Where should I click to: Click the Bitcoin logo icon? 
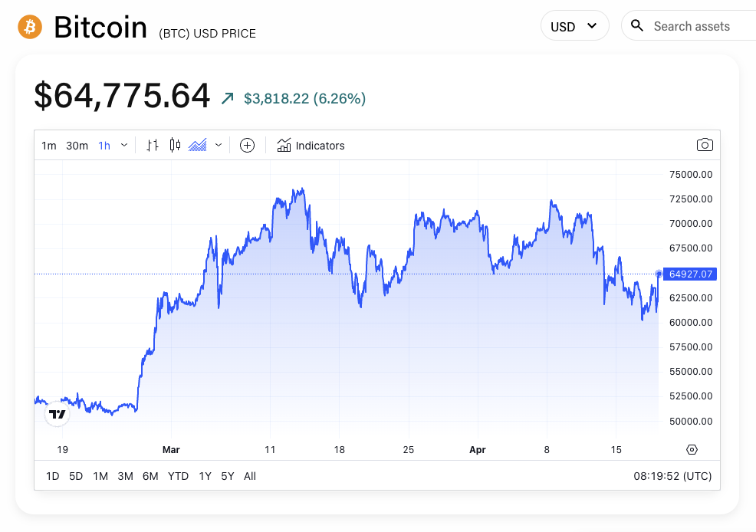coord(29,26)
